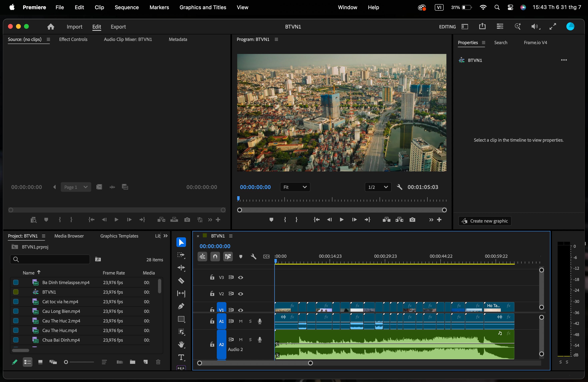The height and width of the screenshot is (382, 588).
Task: Select the Hand tool
Action: coord(181,344)
